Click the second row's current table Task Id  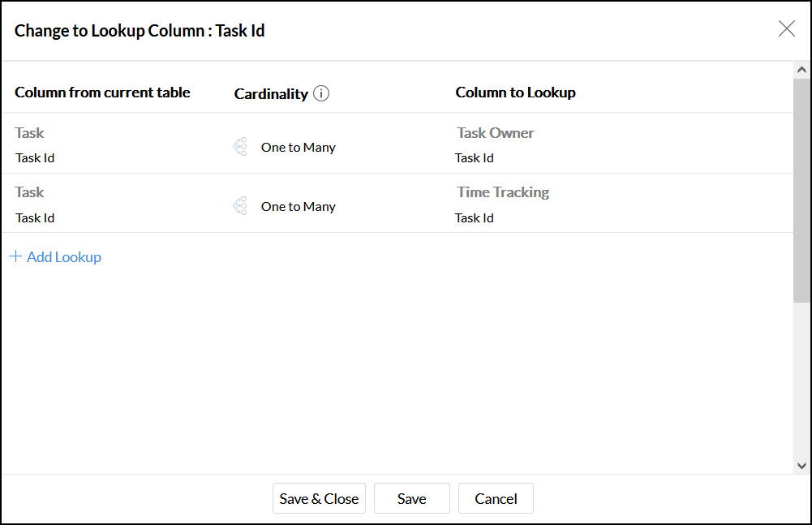35,217
